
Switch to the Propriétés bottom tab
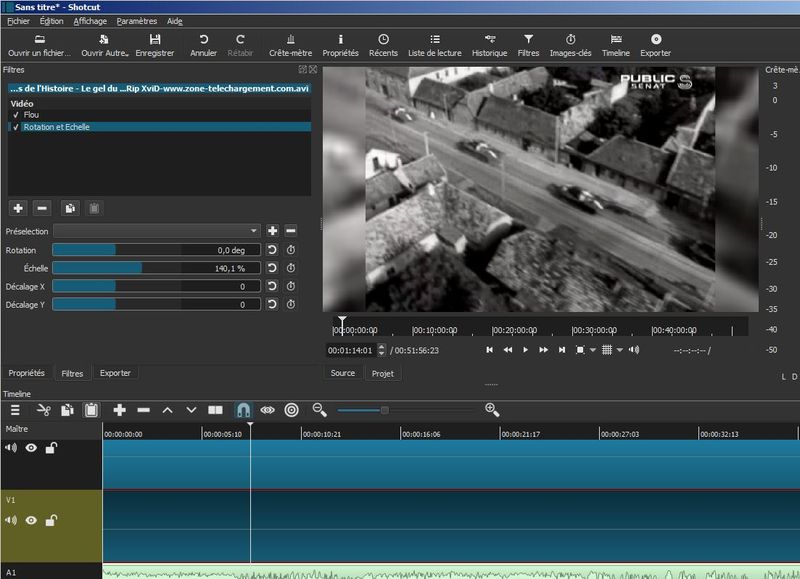click(27, 373)
